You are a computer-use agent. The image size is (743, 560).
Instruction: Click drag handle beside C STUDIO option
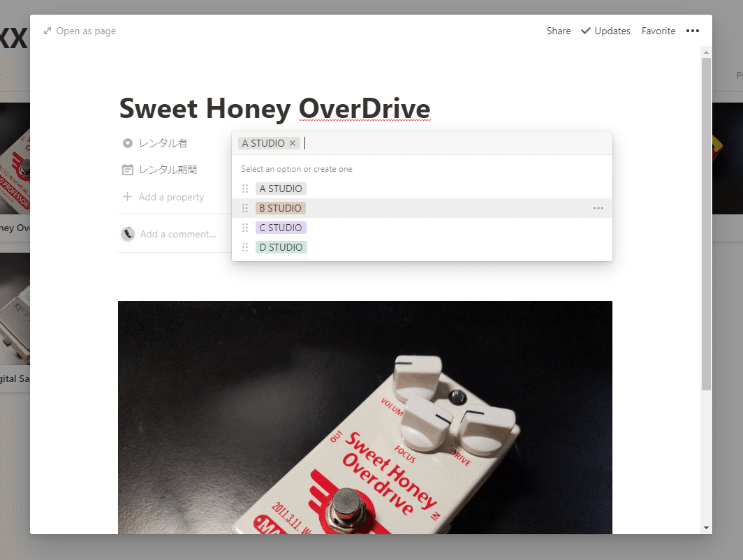coord(245,228)
